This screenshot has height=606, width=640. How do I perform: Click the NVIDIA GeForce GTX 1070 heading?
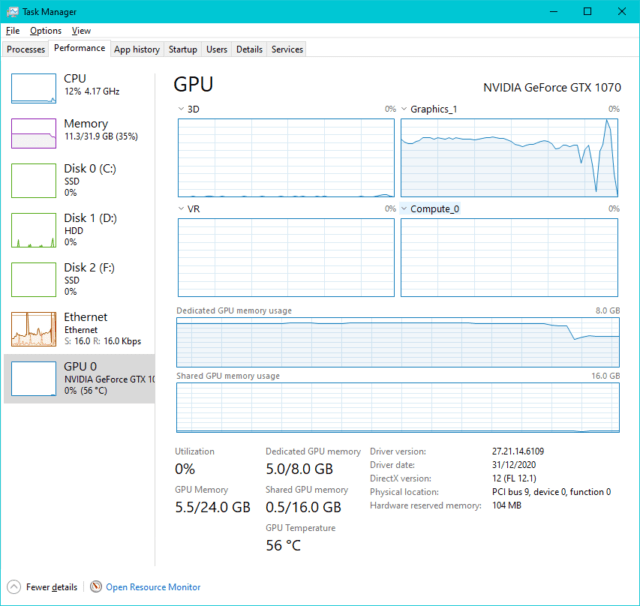pyautogui.click(x=552, y=87)
